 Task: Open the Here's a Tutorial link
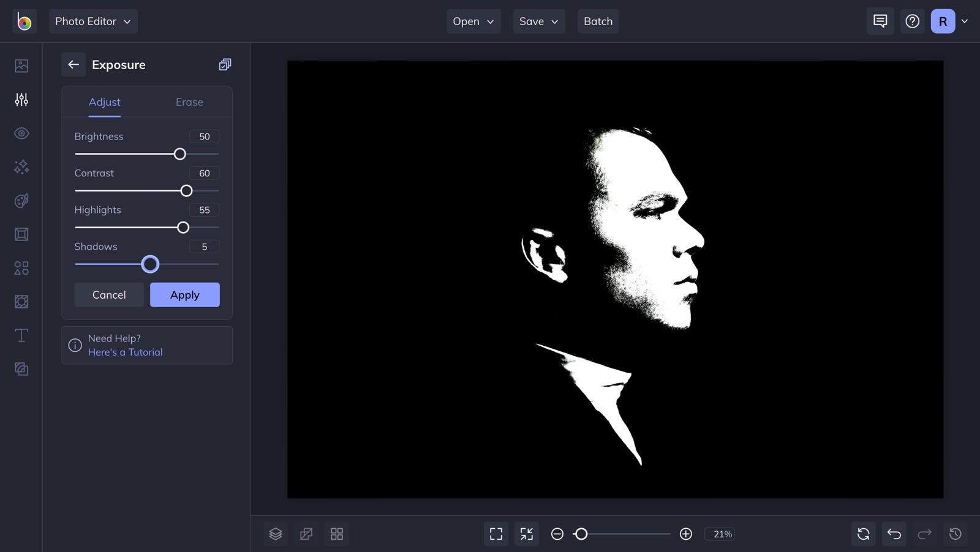(126, 352)
